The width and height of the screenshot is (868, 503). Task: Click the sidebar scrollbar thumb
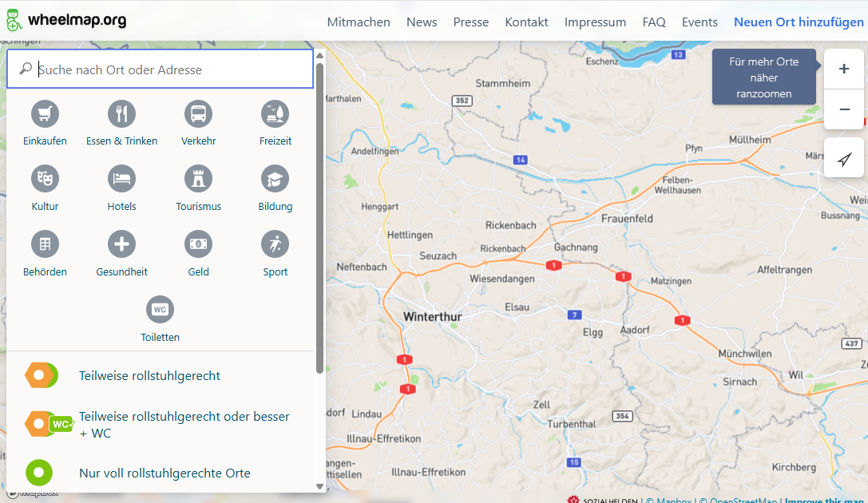click(319, 218)
